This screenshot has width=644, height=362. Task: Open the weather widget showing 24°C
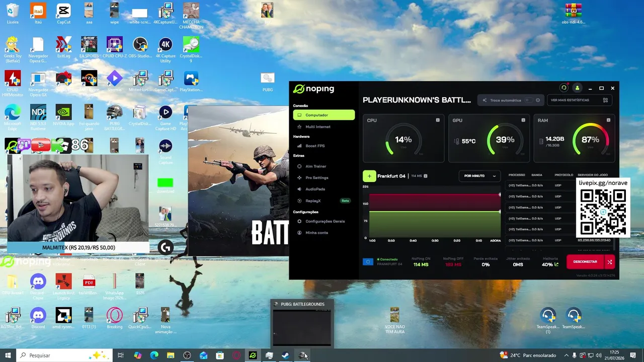(x=528, y=355)
